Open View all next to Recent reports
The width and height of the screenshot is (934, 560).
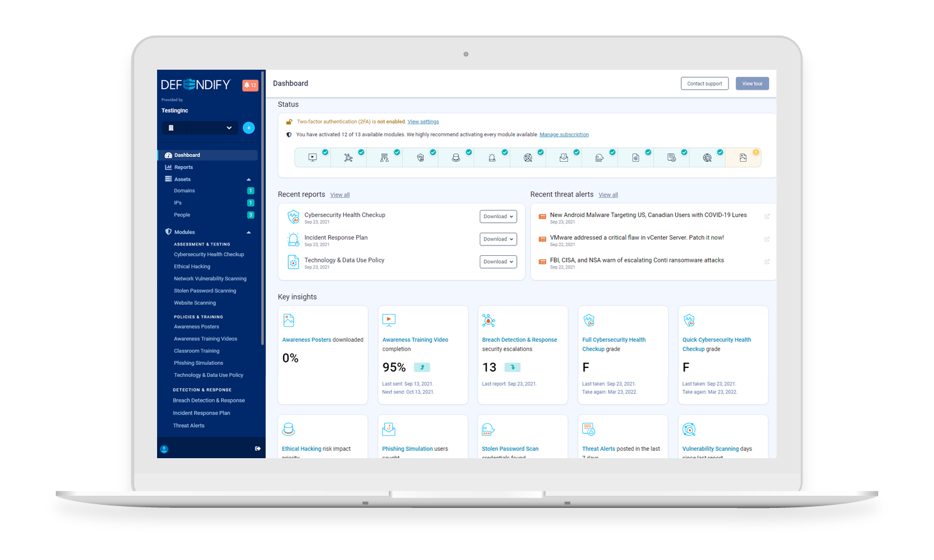pos(340,195)
